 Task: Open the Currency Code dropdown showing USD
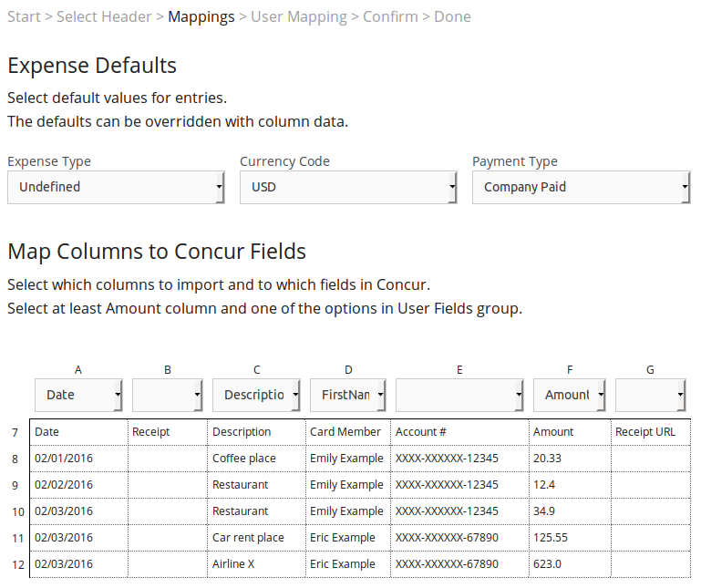348,188
